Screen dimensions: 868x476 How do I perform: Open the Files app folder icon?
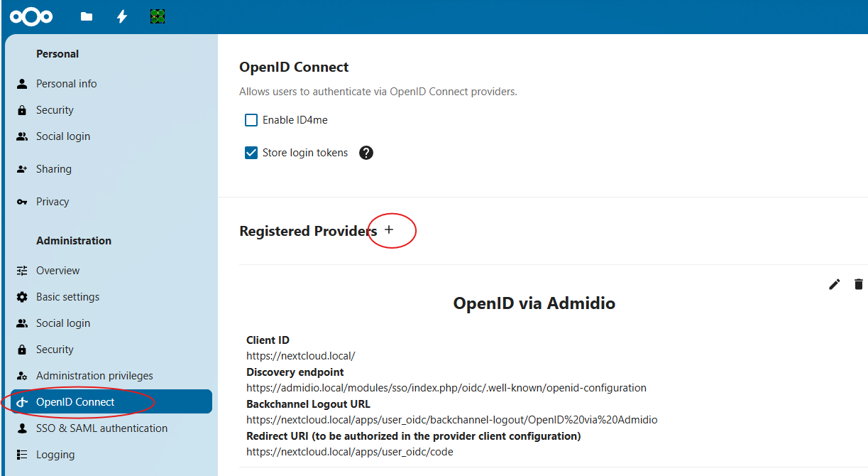pos(87,16)
